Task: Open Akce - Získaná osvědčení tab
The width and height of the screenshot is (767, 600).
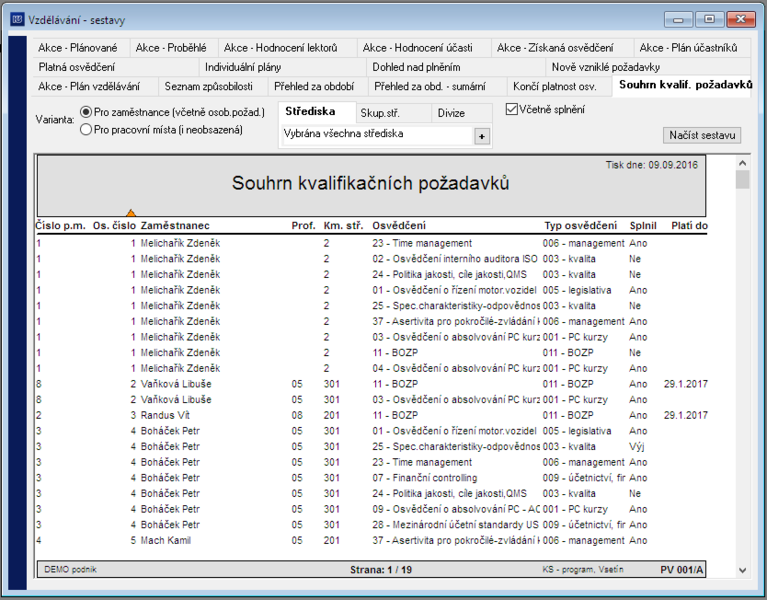Action: tap(555, 48)
